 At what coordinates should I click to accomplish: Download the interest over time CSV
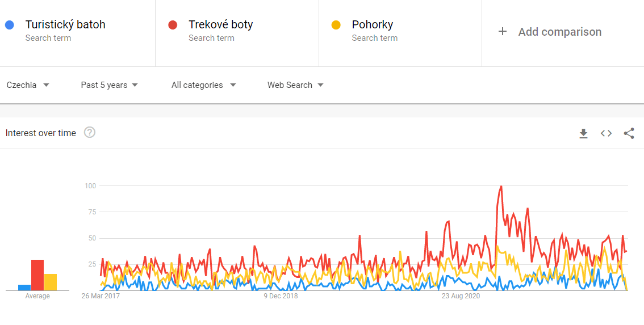(583, 133)
